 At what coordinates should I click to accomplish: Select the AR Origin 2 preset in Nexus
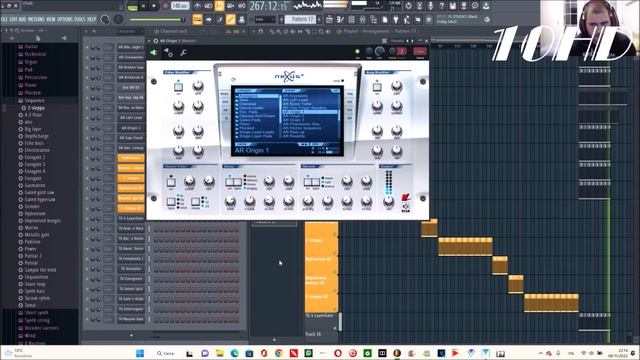(293, 116)
